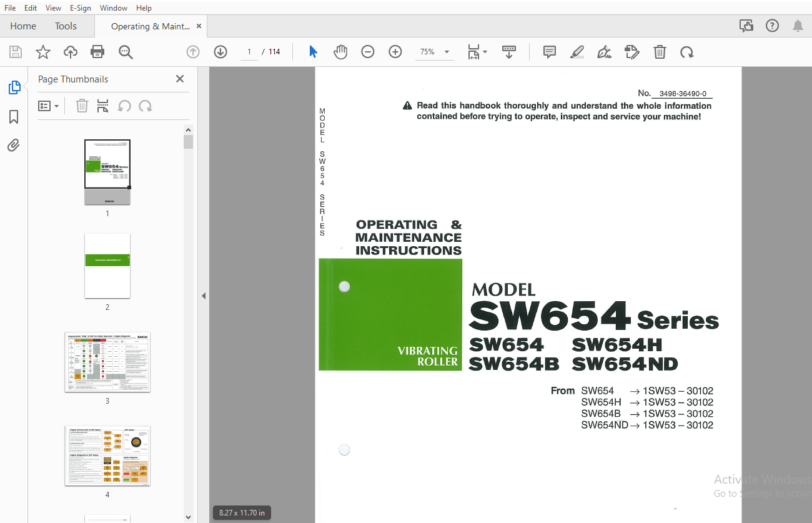Save file with the floppy disk icon
This screenshot has width=812, height=523.
pos(16,52)
